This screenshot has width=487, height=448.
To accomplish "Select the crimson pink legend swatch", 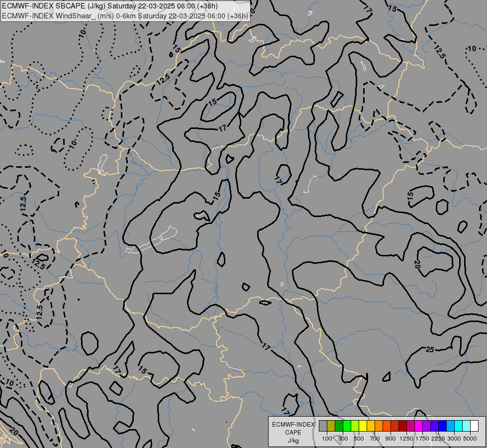I will (x=410, y=426).
